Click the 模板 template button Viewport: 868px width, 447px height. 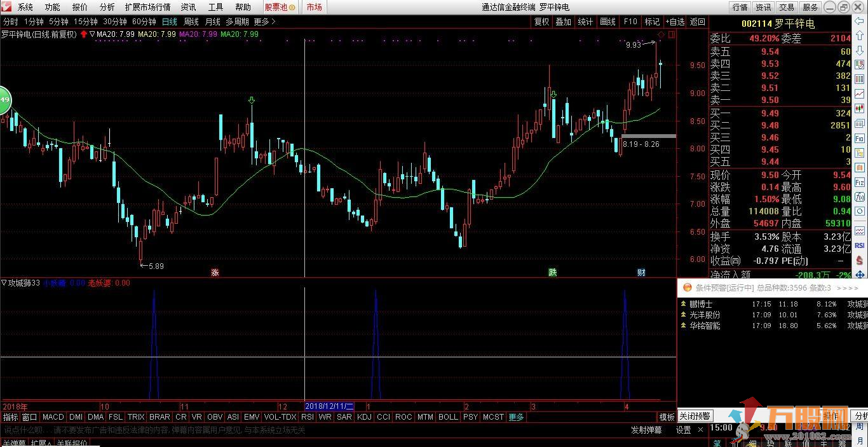click(667, 417)
